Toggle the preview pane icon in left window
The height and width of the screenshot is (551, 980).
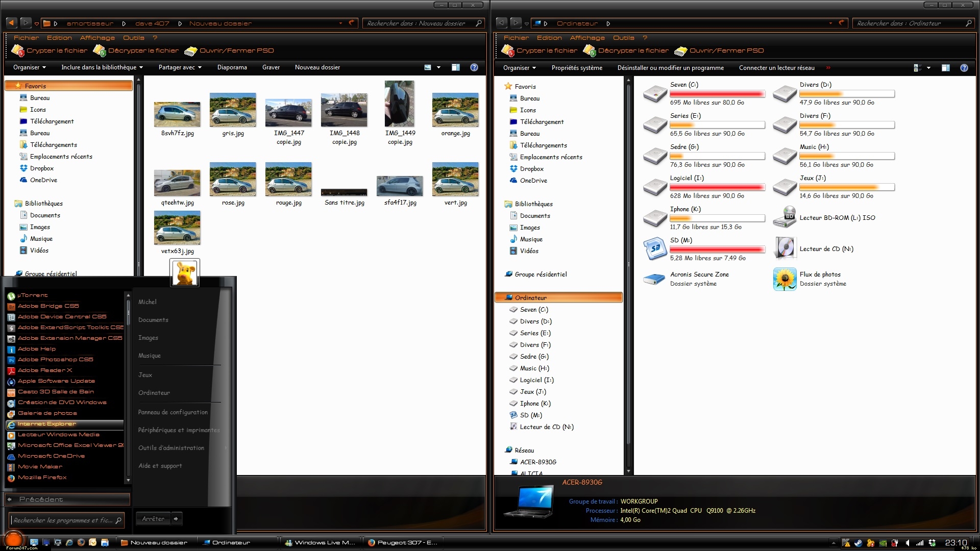tap(455, 67)
